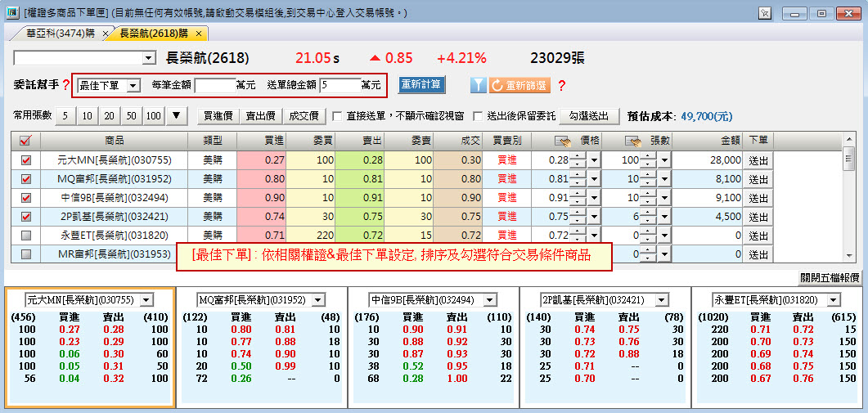
Task: Set price to 成交價
Action: coord(304,115)
